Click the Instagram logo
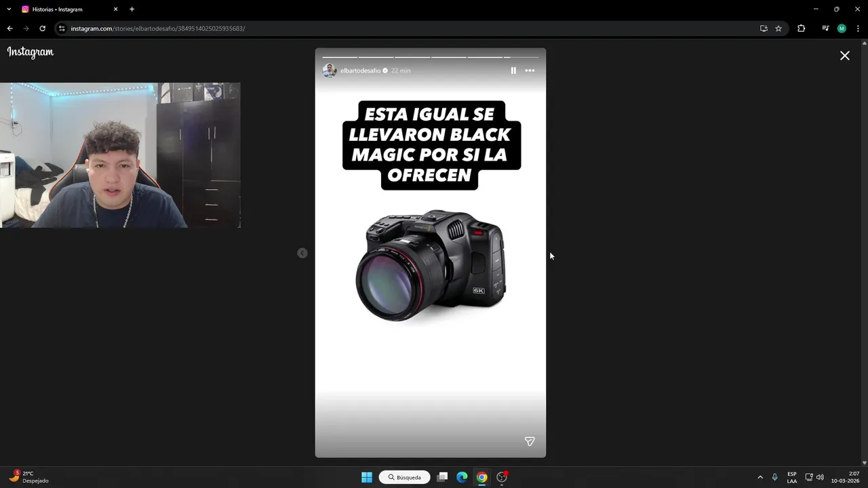868x488 pixels. tap(31, 52)
